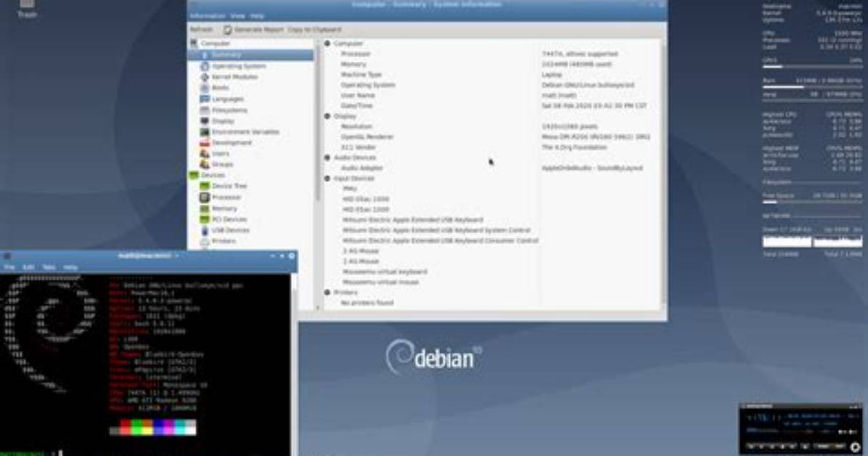Open the Information menu
The image size is (868, 456).
208,16
